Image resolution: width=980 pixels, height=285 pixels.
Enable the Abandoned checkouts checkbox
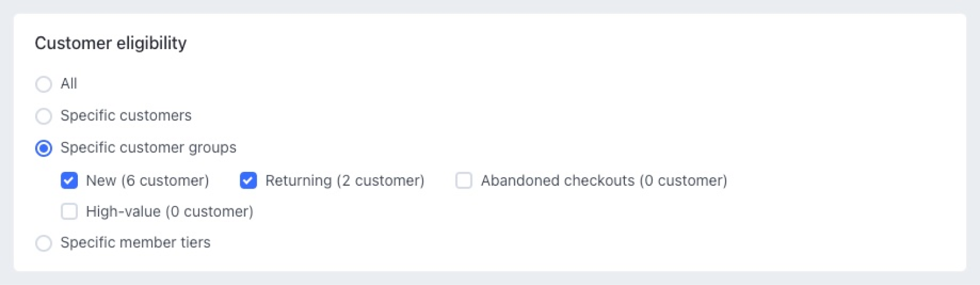[464, 181]
